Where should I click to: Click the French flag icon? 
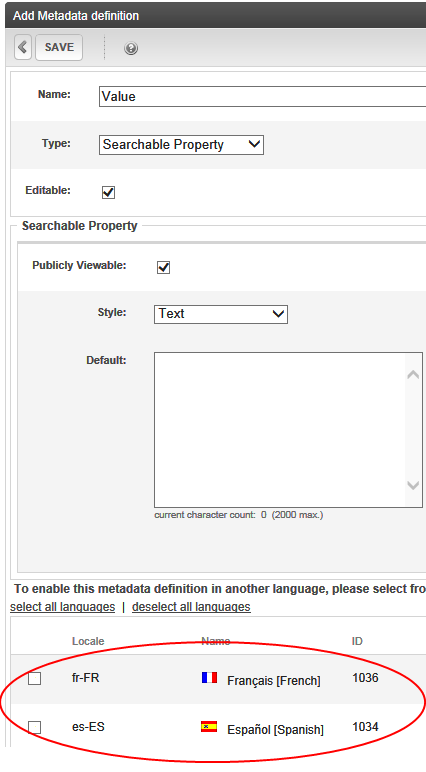tap(209, 678)
